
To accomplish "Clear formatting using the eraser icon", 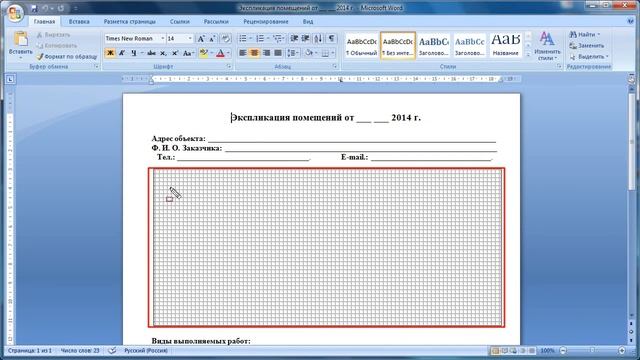I will click(225, 39).
